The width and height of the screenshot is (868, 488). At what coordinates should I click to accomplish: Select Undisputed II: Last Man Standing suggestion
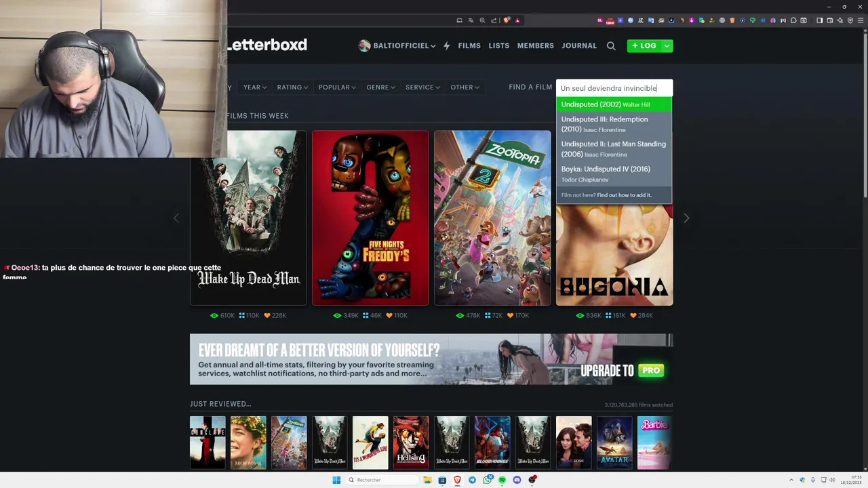pyautogui.click(x=614, y=149)
